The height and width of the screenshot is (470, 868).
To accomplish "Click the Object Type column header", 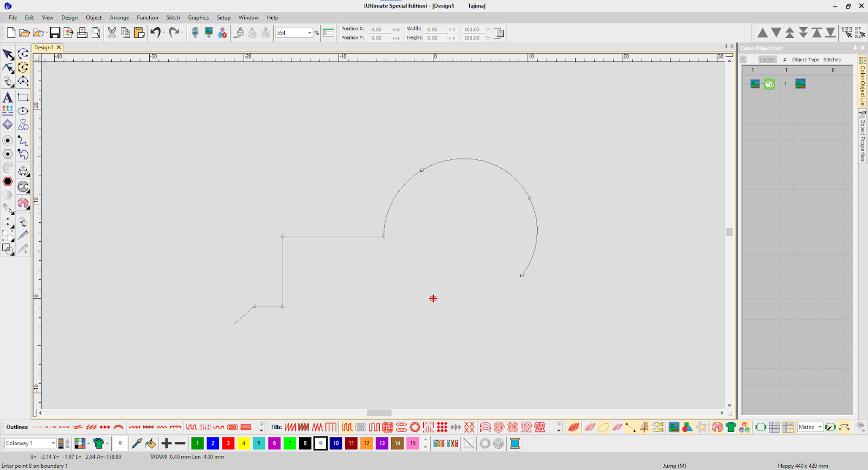I will (x=806, y=60).
